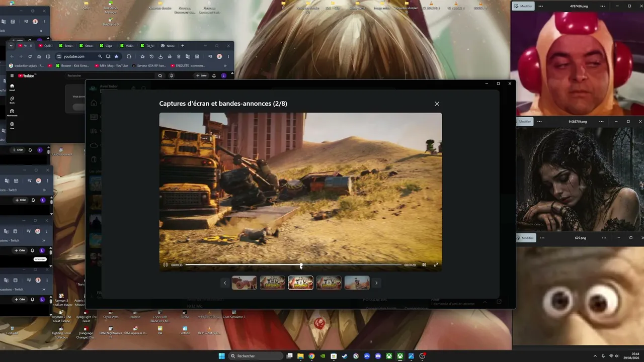
Task: Switch to the QUEC YouTube tab in Chrome
Action: pos(46,46)
